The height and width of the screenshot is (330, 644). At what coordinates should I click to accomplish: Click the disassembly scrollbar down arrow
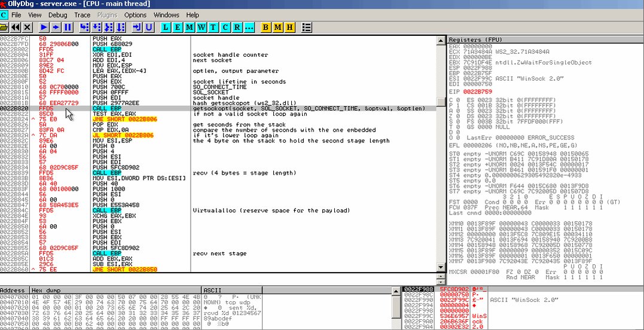click(x=441, y=267)
